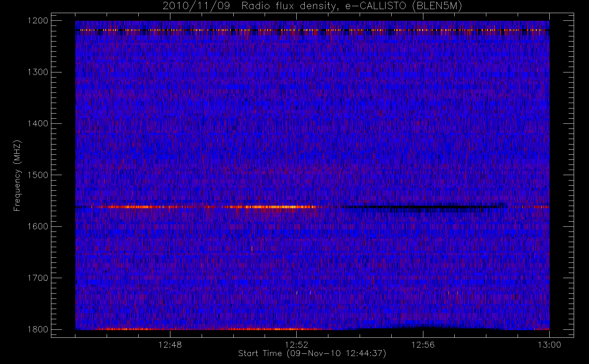Screen dimensions: 589x364
Task: Click the 'Start Time (09-Nov-10 12:44:37)' label
Action: point(312,353)
